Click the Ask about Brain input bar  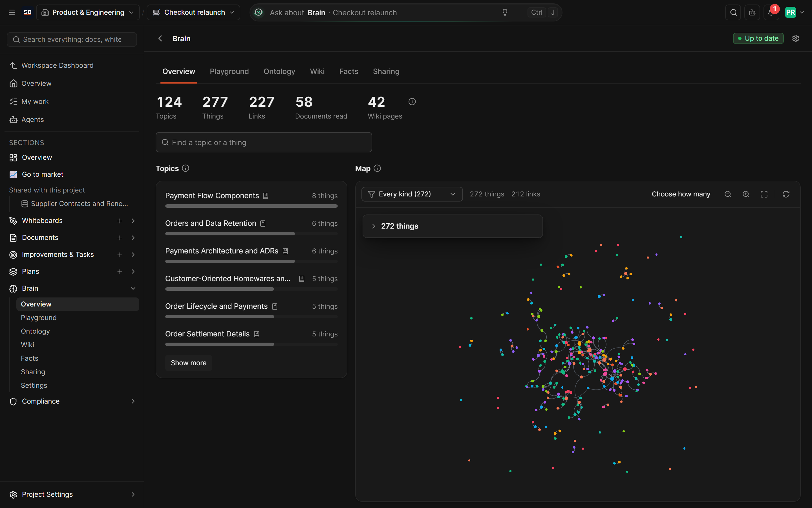pyautogui.click(x=406, y=12)
